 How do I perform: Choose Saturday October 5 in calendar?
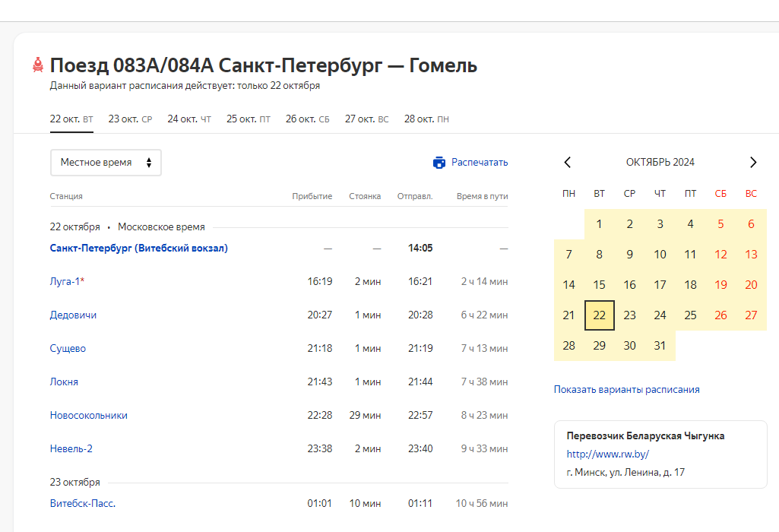(x=720, y=224)
